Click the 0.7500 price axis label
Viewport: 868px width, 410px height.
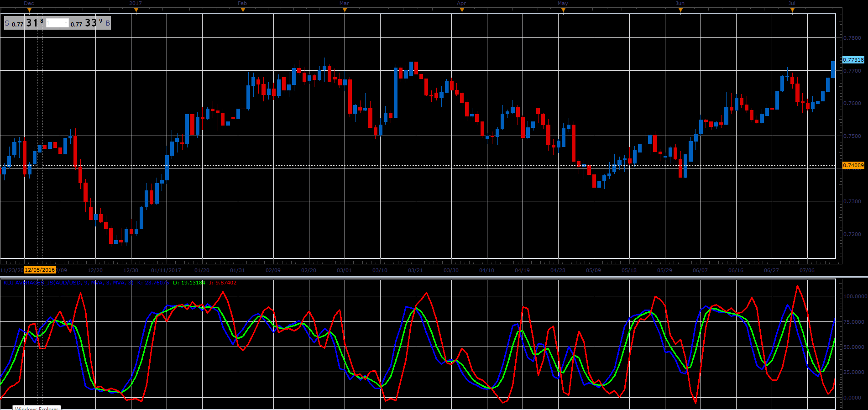[852, 136]
